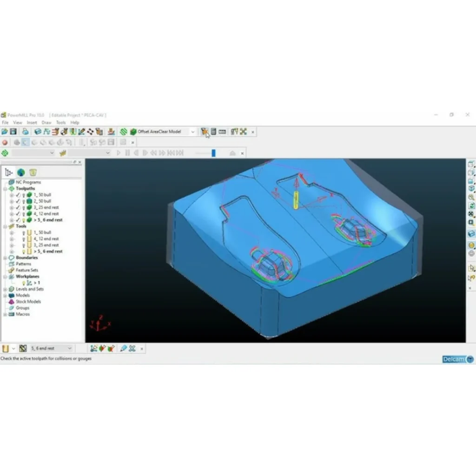This screenshot has width=476, height=476.
Task: Click the open project folder icon
Action: [x=5, y=132]
